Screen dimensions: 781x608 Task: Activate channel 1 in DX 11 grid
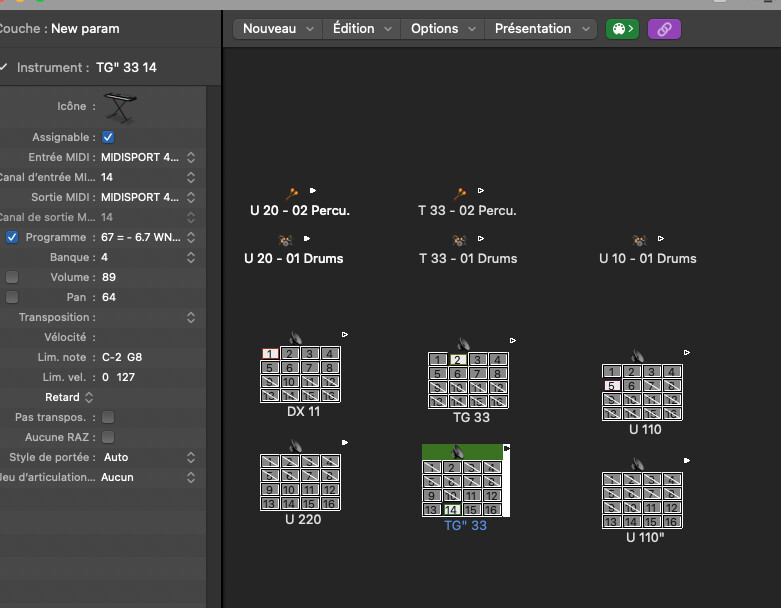click(270, 354)
